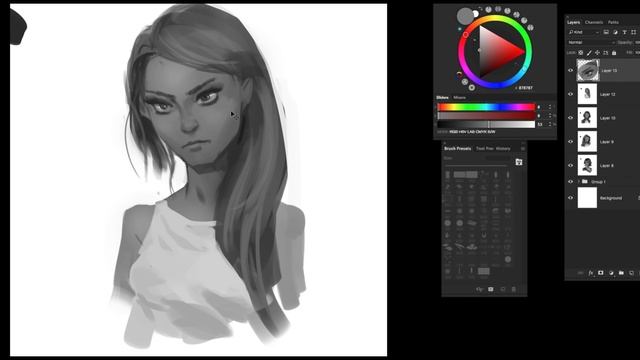This screenshot has height=360, width=640.
Task: Pick the gray foreground color circle
Action: click(464, 16)
